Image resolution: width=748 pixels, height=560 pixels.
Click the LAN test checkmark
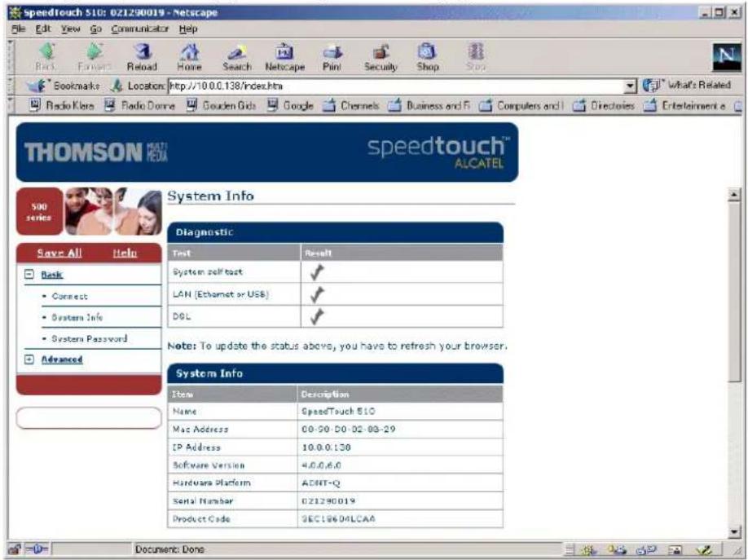317,294
